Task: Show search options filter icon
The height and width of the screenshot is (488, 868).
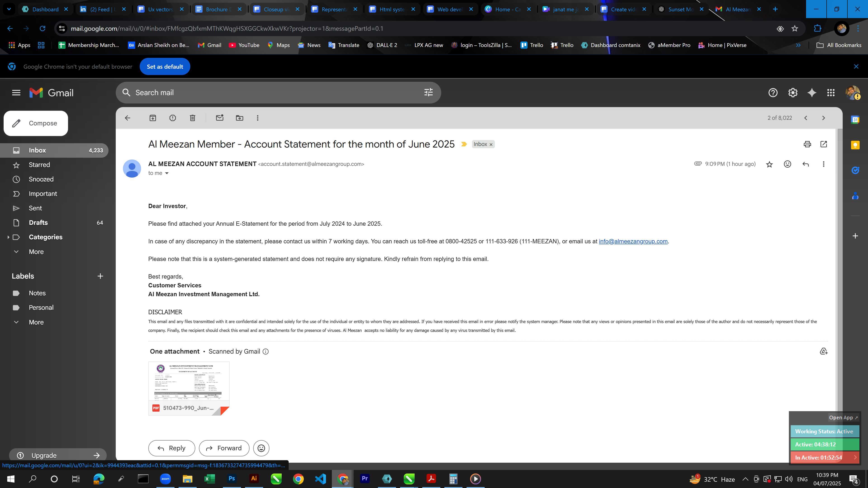Action: pos(428,93)
